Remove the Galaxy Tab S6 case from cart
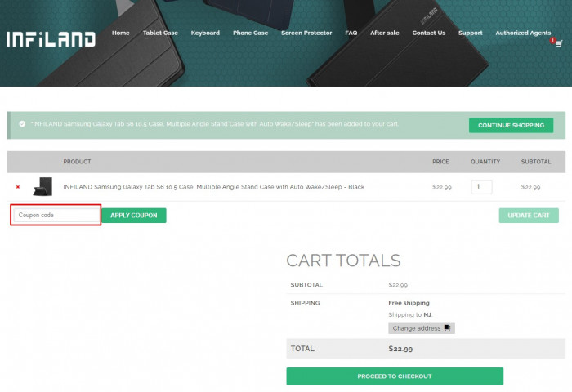 click(x=18, y=187)
